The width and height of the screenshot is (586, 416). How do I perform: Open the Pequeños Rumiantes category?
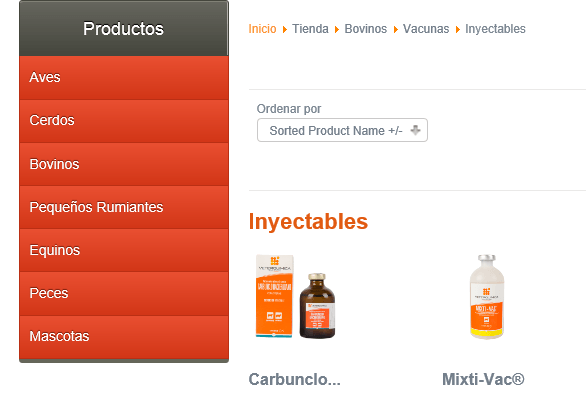124,207
